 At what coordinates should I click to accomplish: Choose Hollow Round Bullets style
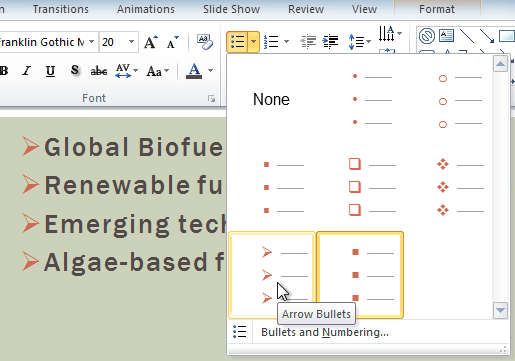pos(447,99)
